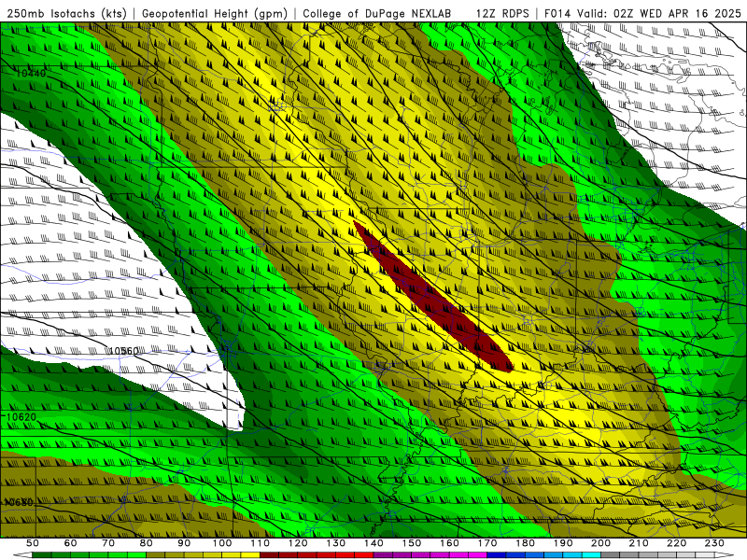
Task: Click the bright yellow swatch left of 110
Action: pos(250,555)
